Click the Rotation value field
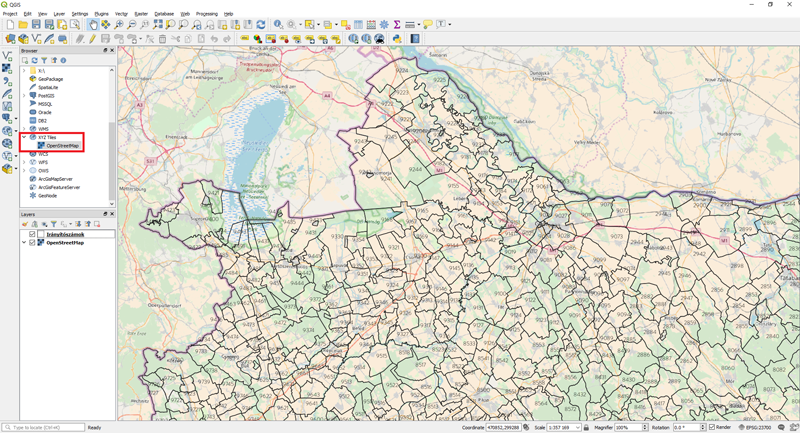Image resolution: width=800 pixels, height=433 pixels. click(685, 427)
